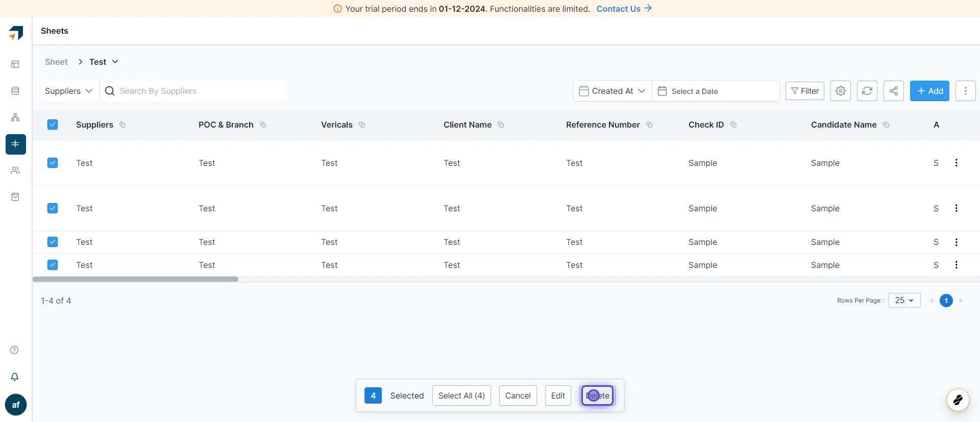Open the Test sheet breadcrumb menu
Image resolution: width=980 pixels, height=422 pixels.
pos(104,62)
